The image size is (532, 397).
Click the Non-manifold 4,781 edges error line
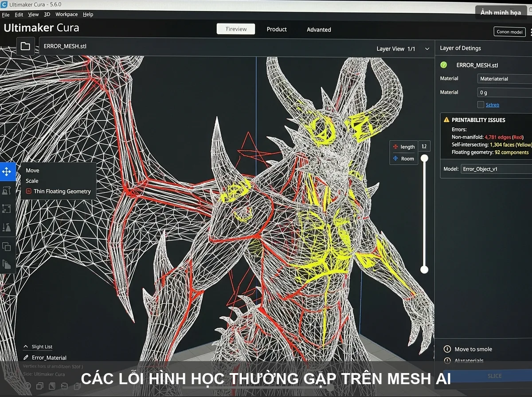coord(488,138)
